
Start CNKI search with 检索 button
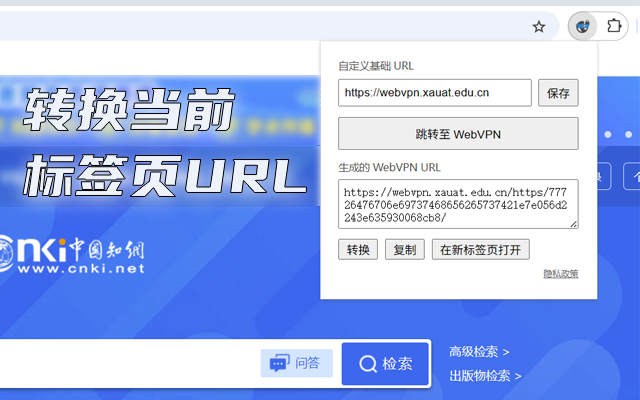coord(385,363)
